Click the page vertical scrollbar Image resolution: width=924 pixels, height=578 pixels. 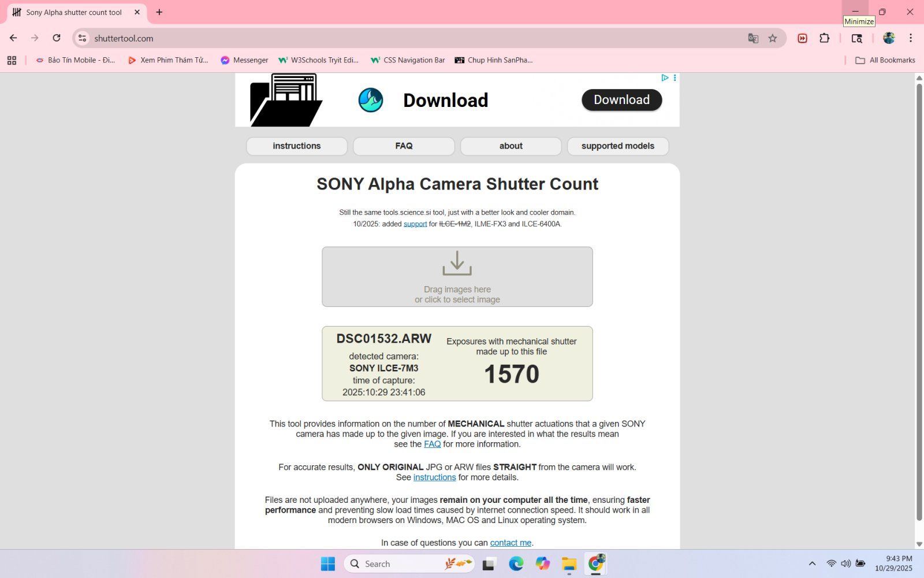(919, 303)
